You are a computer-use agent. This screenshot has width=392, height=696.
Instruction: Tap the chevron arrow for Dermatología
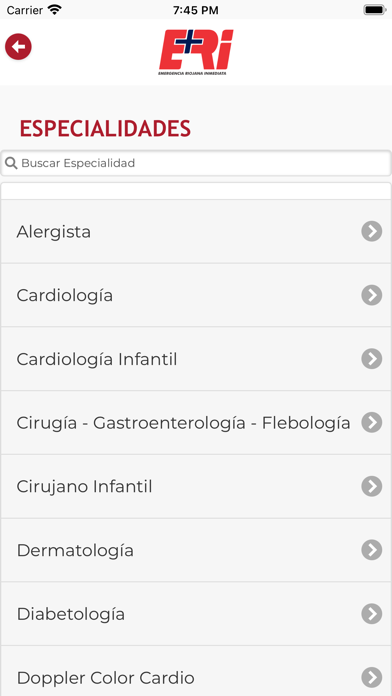point(372,550)
